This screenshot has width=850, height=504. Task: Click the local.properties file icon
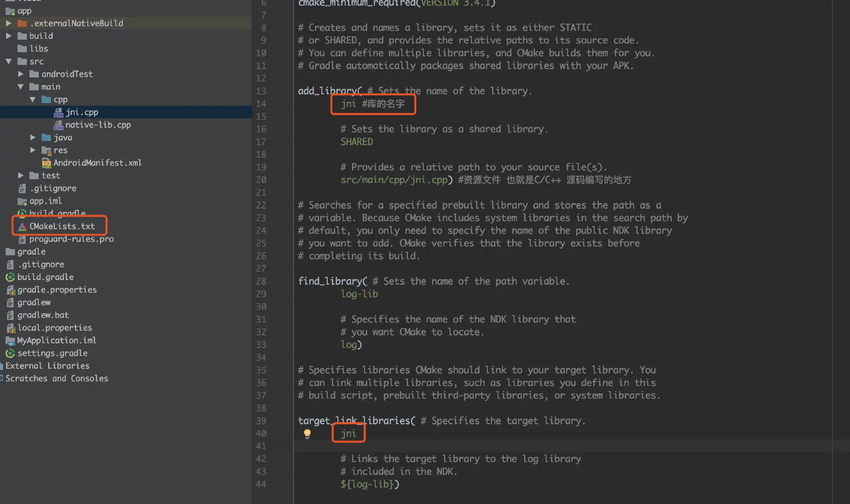pyautogui.click(x=10, y=328)
